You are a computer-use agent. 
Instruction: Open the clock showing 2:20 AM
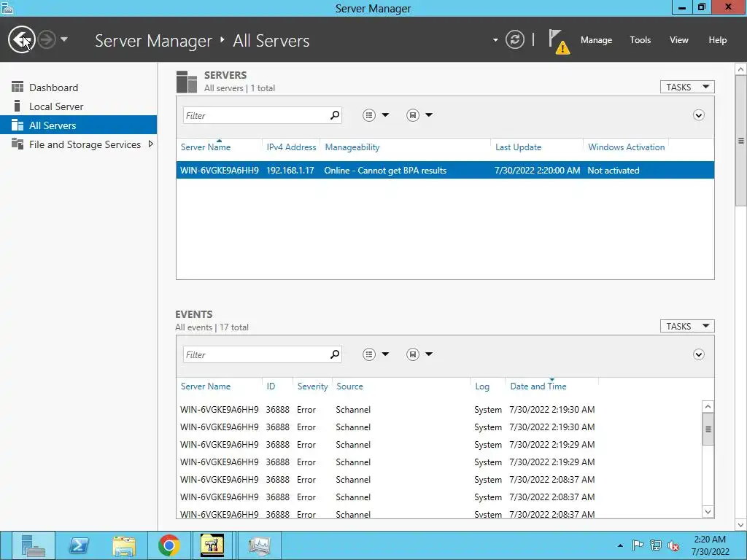pos(710,545)
